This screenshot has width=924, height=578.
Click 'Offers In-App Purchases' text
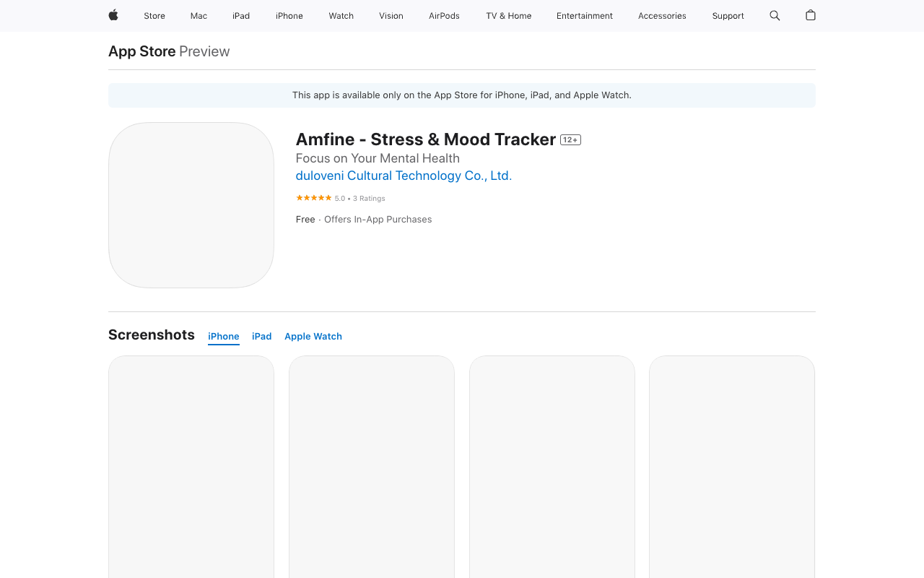(378, 220)
